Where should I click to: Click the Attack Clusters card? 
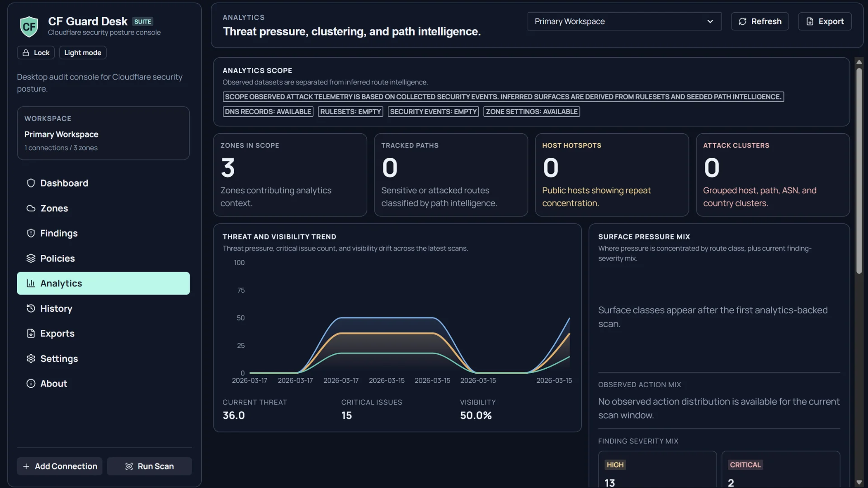[x=773, y=175]
